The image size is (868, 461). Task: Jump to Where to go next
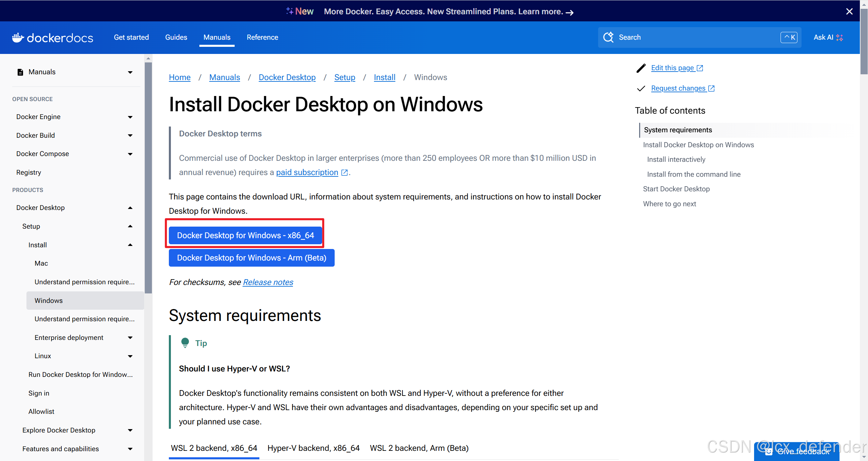click(670, 204)
